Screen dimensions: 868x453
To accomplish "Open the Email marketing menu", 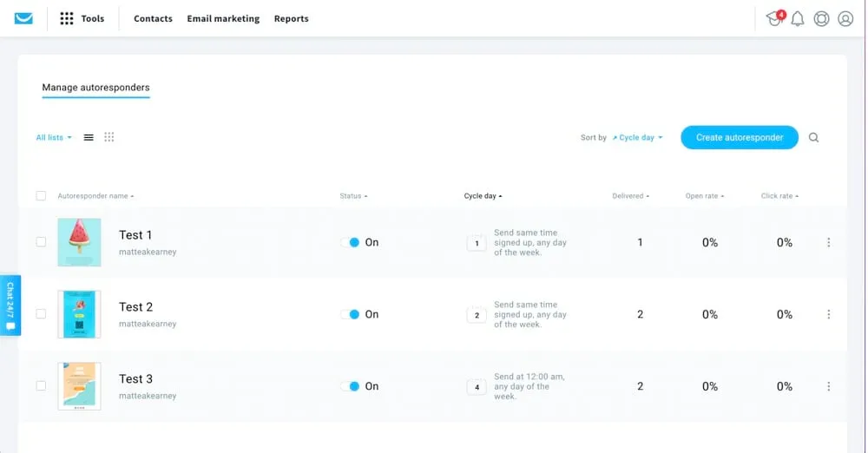I will pyautogui.click(x=223, y=18).
